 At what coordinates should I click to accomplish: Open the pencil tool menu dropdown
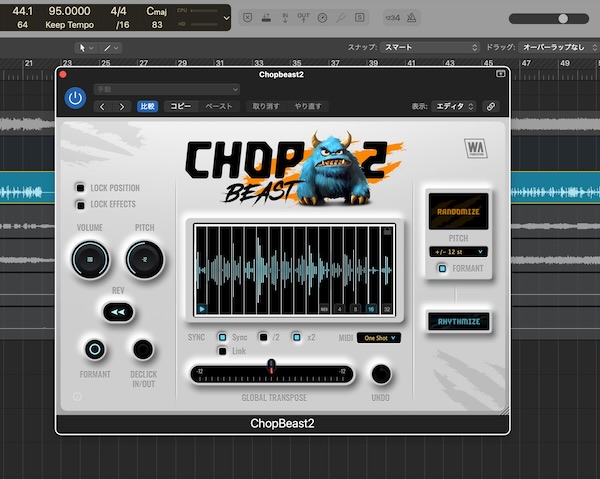click(x=111, y=48)
